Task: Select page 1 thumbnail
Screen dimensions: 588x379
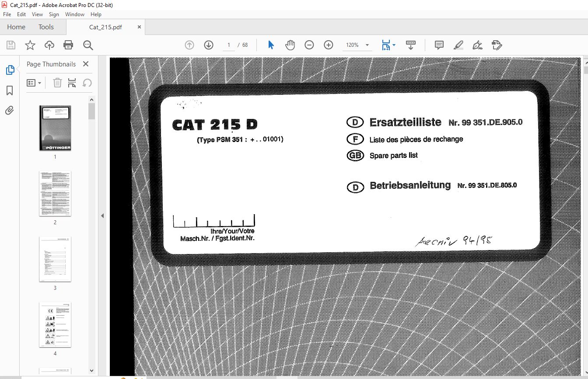Action: point(55,128)
